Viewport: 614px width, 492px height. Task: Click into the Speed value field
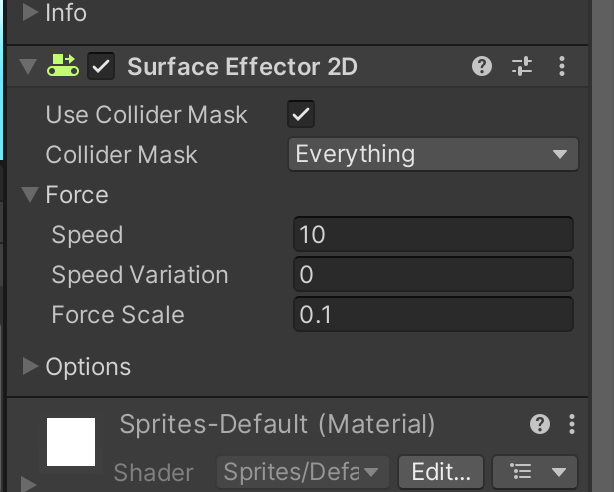(433, 235)
